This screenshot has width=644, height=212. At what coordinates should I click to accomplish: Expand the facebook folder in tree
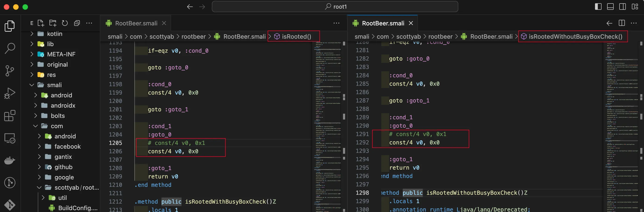67,146
